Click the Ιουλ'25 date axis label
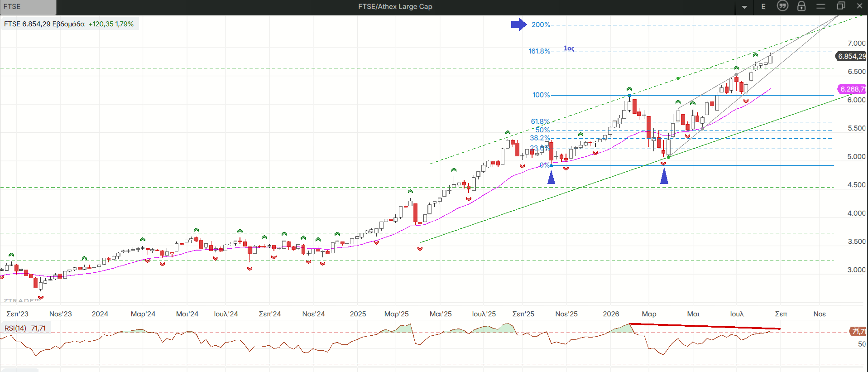The image size is (868, 372). coord(484,314)
